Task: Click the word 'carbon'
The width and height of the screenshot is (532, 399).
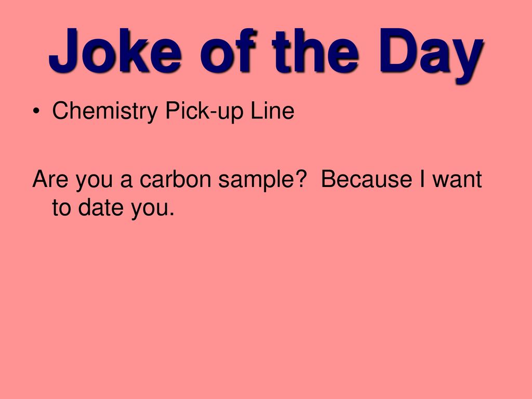Action: [175, 179]
